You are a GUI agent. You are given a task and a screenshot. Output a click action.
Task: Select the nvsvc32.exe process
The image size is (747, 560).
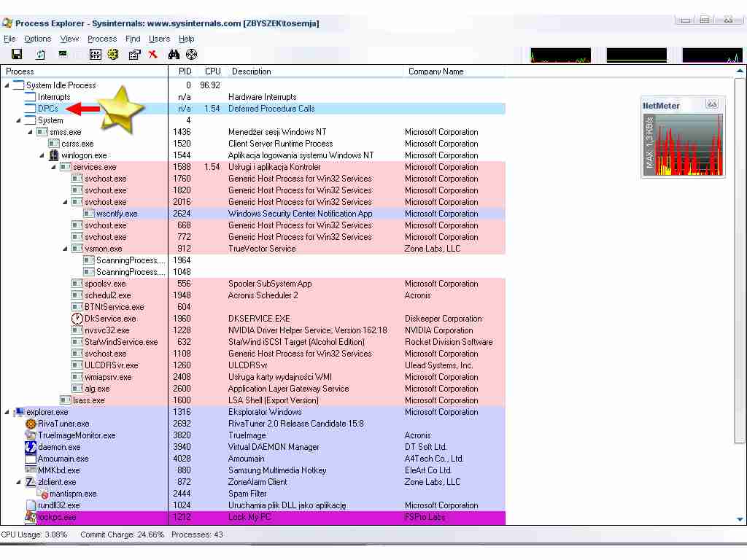click(x=253, y=330)
